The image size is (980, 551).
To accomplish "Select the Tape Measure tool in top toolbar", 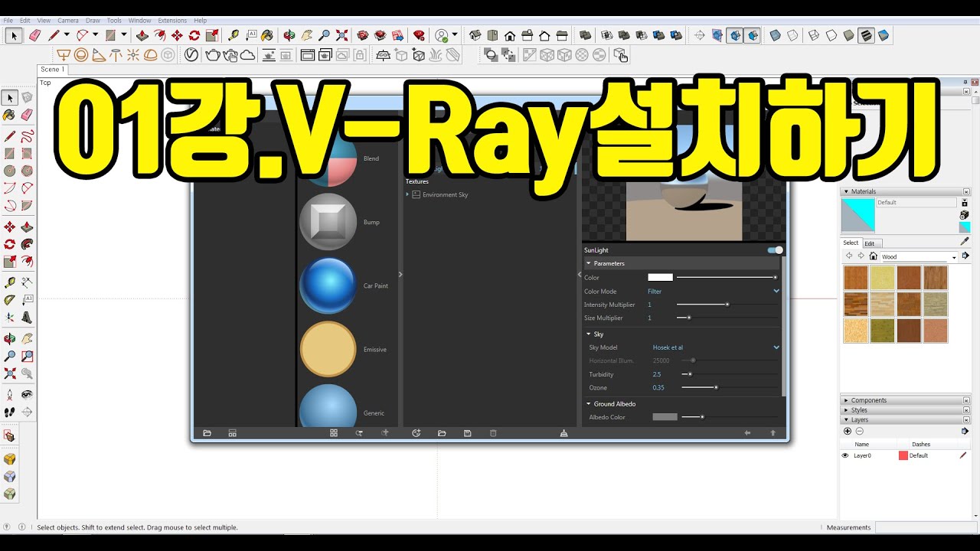I will (234, 35).
